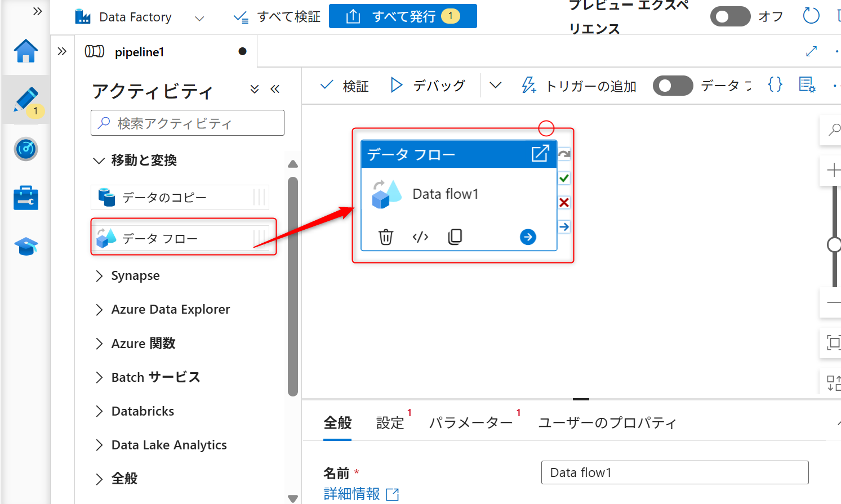View the activity code with the </> icon
The width and height of the screenshot is (841, 504).
420,237
